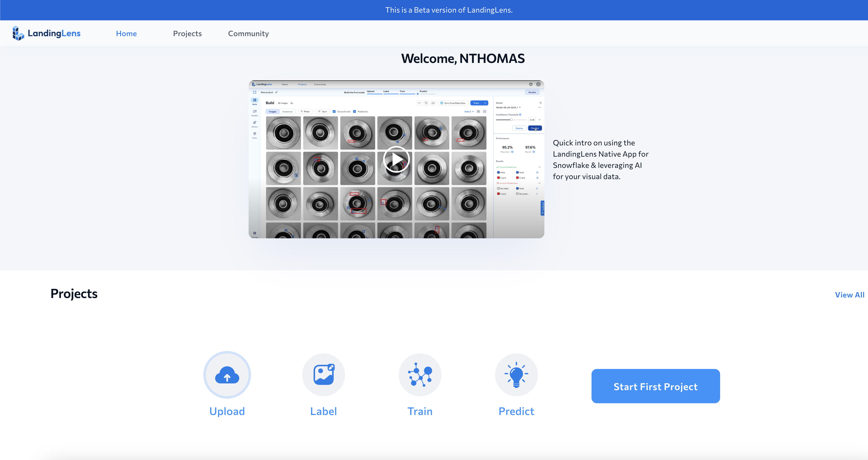868x460 pixels.
Task: Click the large Upload cloud icon
Action: tap(227, 375)
